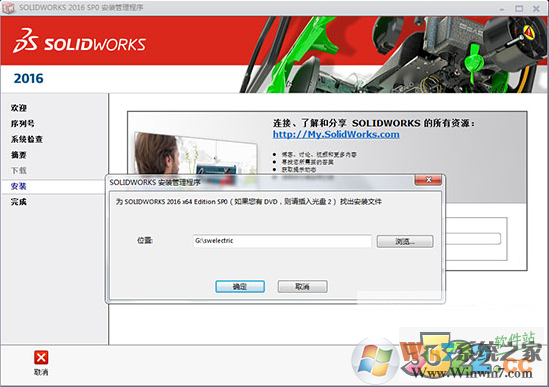549x387 pixels.
Task: Open the My.SolidWorks.com link
Action: pyautogui.click(x=336, y=134)
